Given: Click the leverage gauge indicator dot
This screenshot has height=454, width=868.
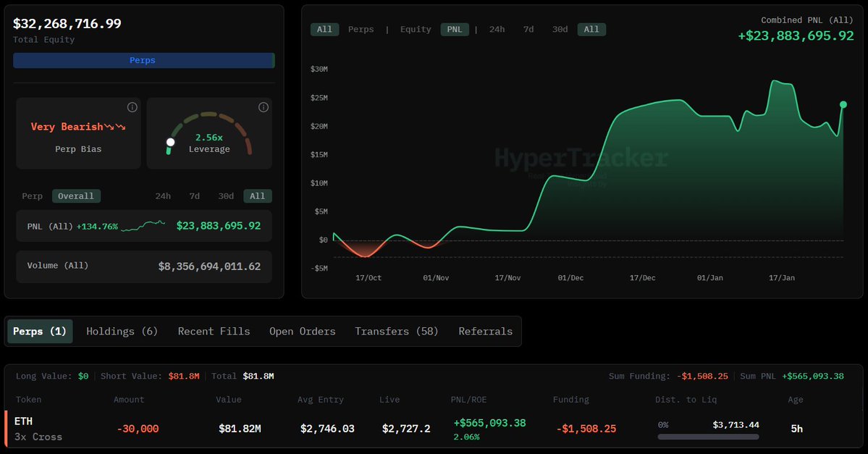Looking at the screenshot, I should (x=170, y=143).
